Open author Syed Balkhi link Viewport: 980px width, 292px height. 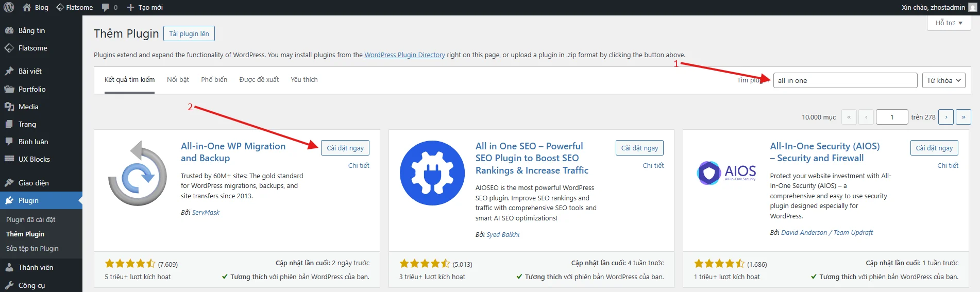click(503, 234)
